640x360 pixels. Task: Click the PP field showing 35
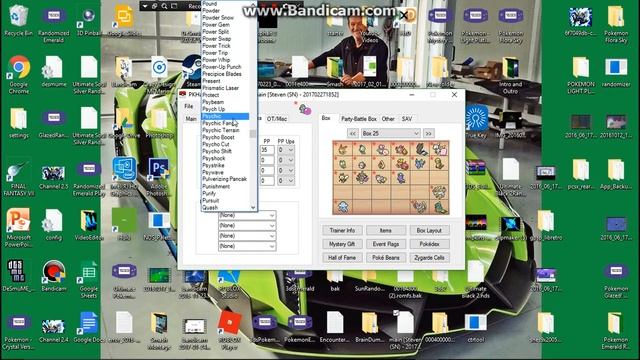click(267, 150)
